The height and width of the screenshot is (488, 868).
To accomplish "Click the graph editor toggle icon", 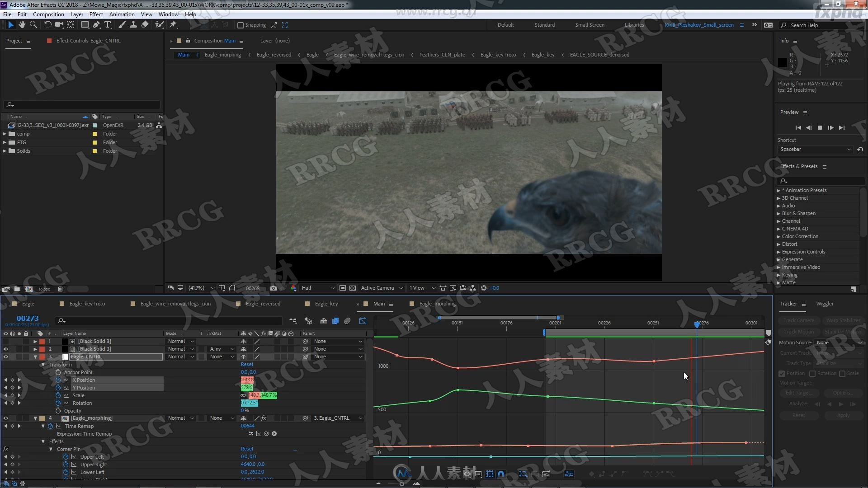I will pos(363,321).
